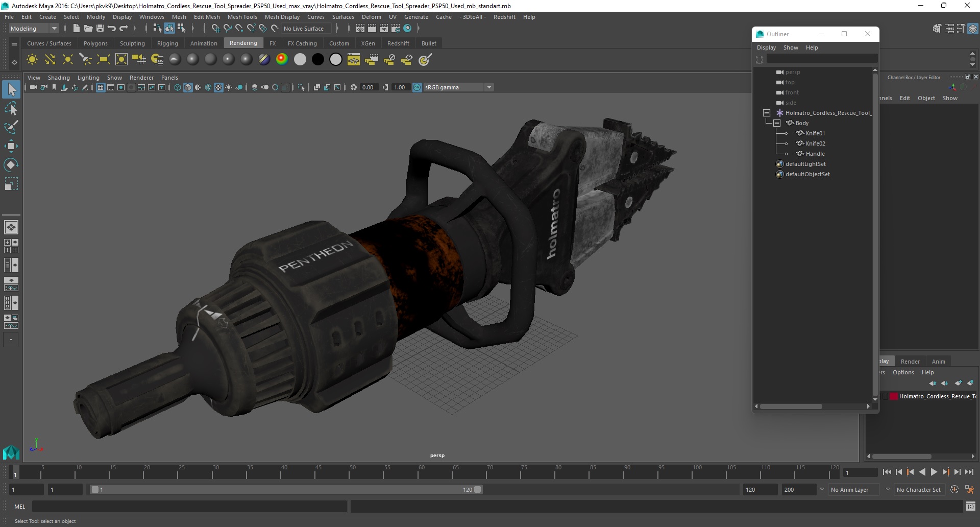Open shelf tab list menu button
Screen dimensions: 980x527
14,44
